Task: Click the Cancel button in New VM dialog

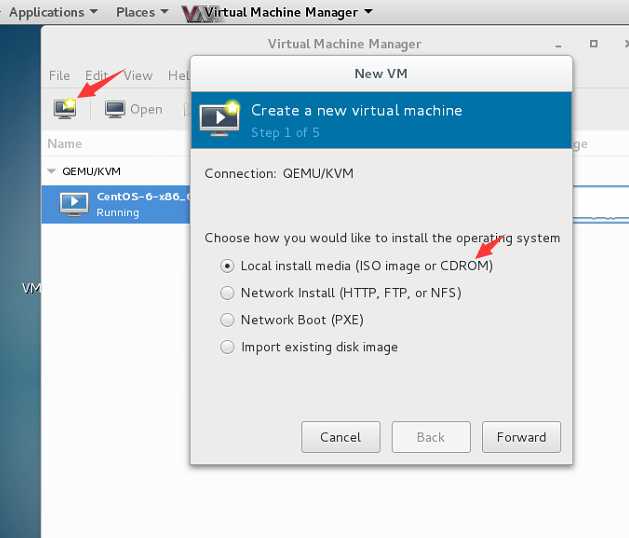Action: click(341, 437)
